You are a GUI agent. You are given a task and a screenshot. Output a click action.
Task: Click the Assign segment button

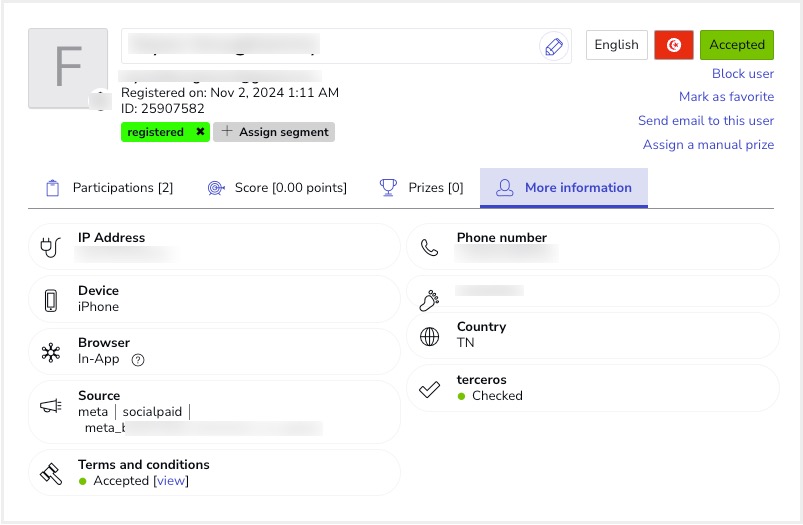(x=274, y=132)
